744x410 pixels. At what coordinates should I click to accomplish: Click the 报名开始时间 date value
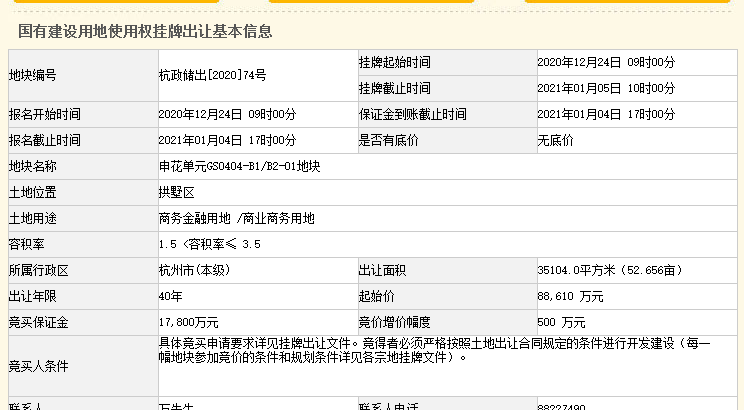pyautogui.click(x=227, y=114)
